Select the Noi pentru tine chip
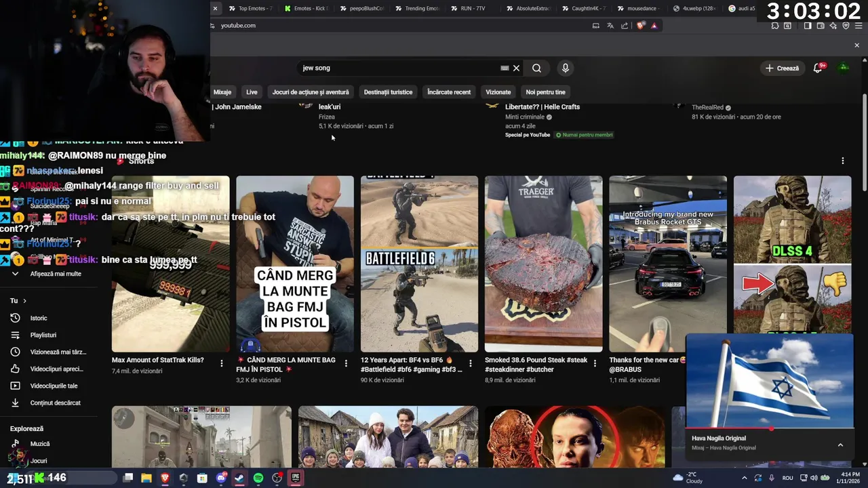 [545, 92]
